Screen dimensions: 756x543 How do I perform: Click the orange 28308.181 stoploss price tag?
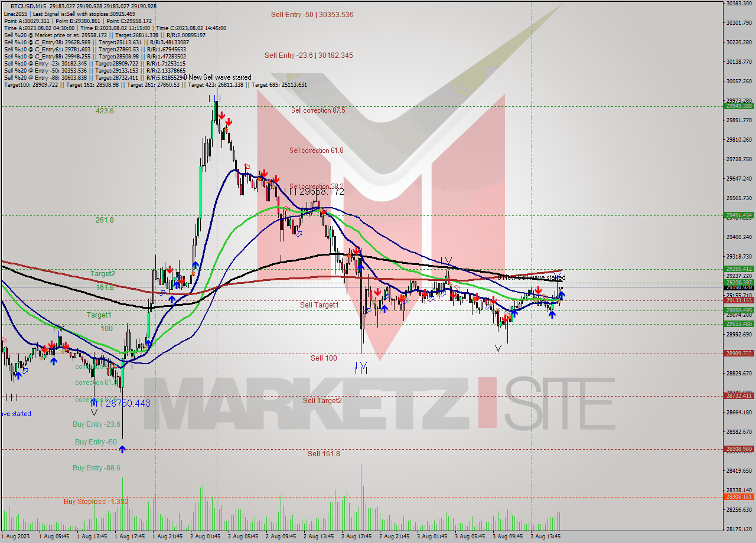pyautogui.click(x=738, y=496)
